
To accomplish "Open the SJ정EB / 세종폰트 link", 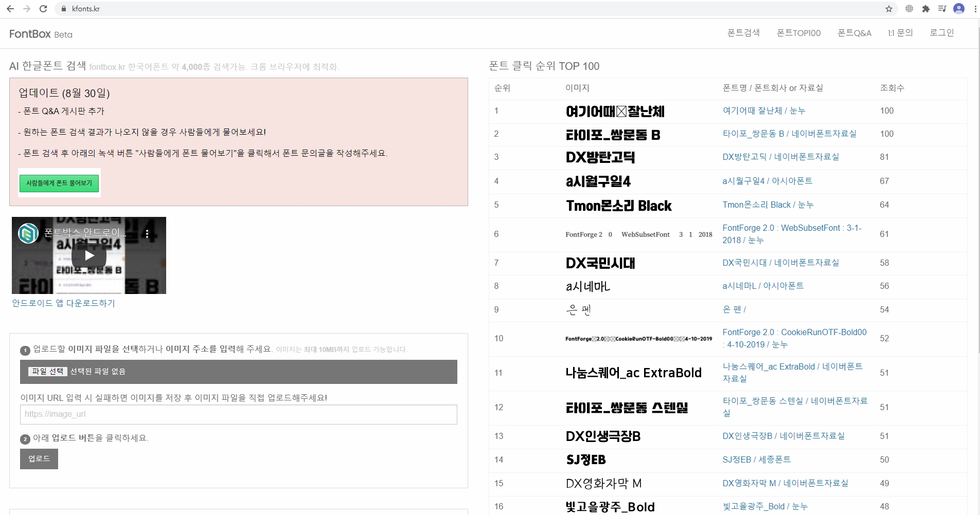I will tap(756, 459).
